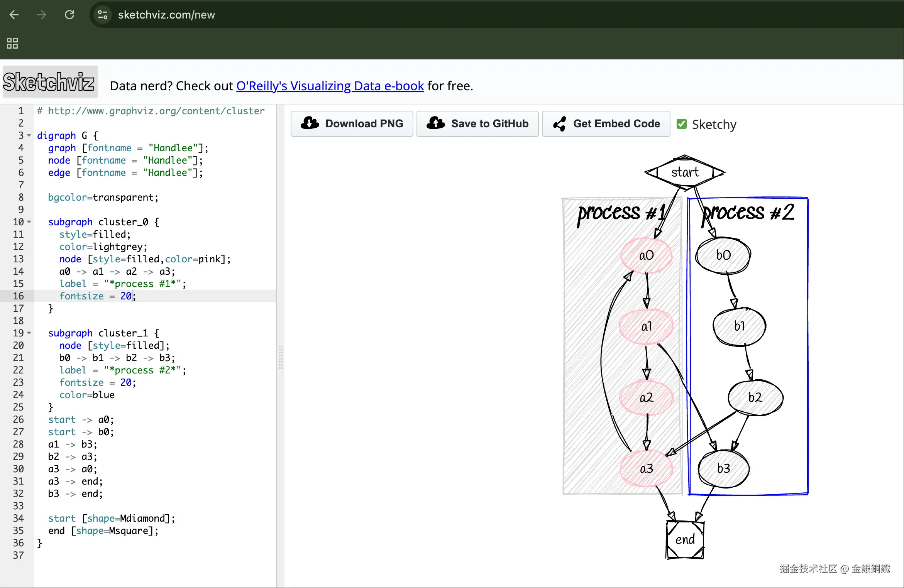Click the address bar URL sketchviz.com/new
This screenshot has width=904, height=588.
click(166, 15)
